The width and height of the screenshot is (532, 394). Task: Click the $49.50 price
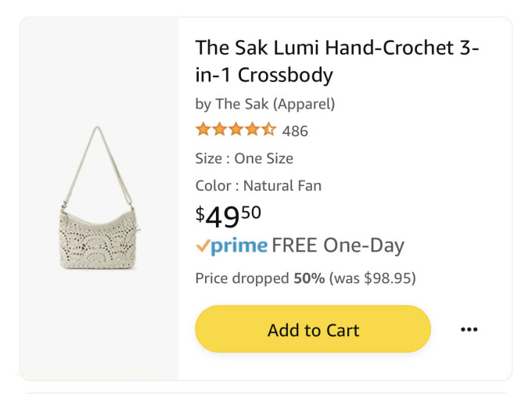[x=228, y=215]
